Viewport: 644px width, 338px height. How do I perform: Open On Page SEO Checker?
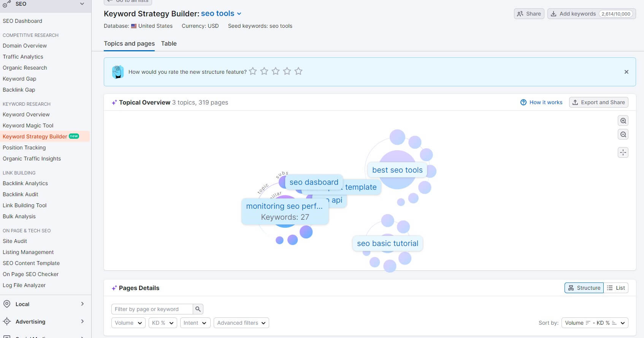click(x=31, y=274)
